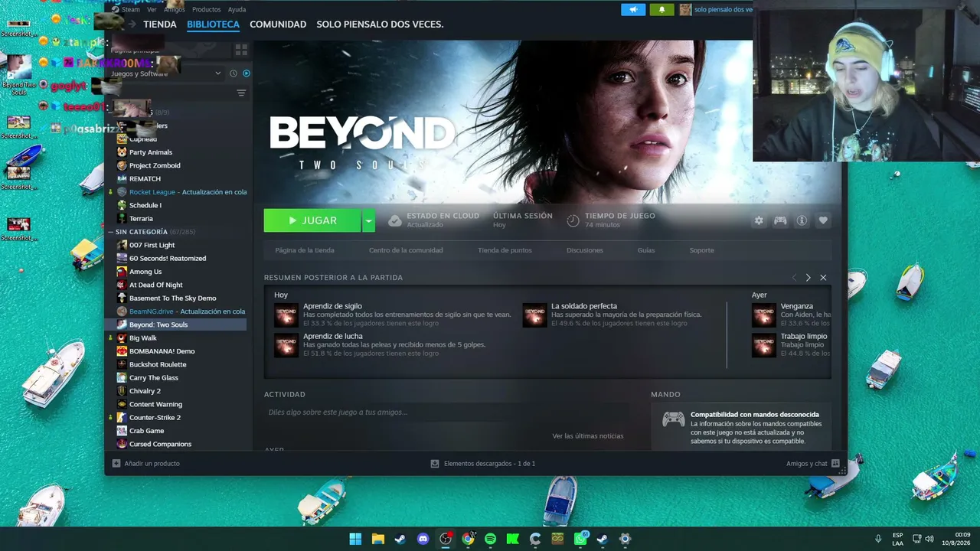Dismiss the post-game summary panel
The width and height of the screenshot is (980, 551).
coord(823,278)
